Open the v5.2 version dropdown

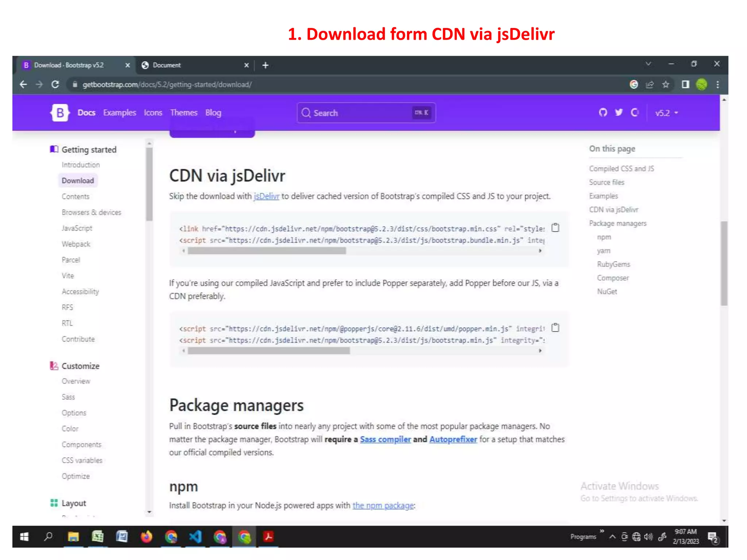[666, 113]
